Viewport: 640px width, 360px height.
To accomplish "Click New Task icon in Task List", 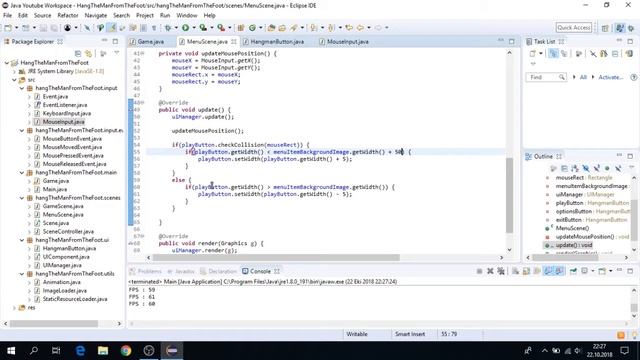I will click(533, 53).
